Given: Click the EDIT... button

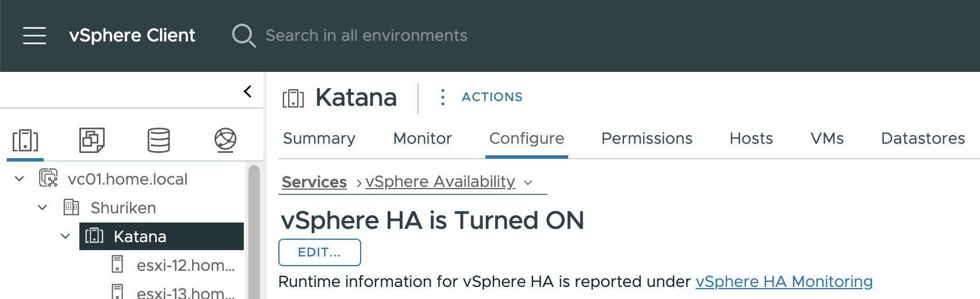Looking at the screenshot, I should point(320,252).
